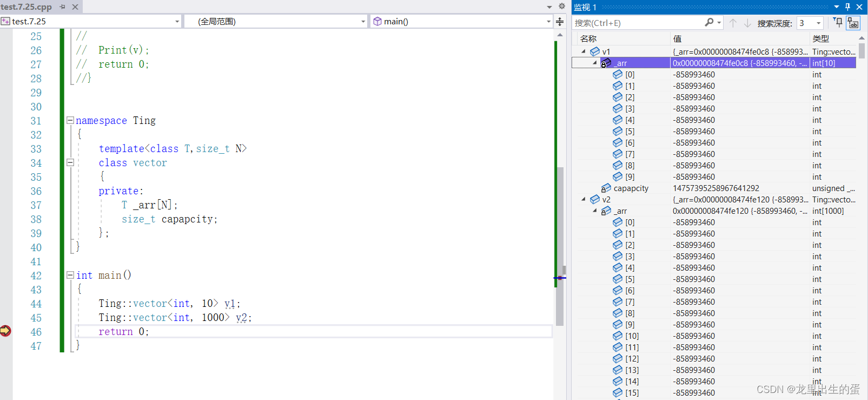Screen dimensions: 868x400
Task: Collapse the v2 _arr array node
Action: pos(595,211)
